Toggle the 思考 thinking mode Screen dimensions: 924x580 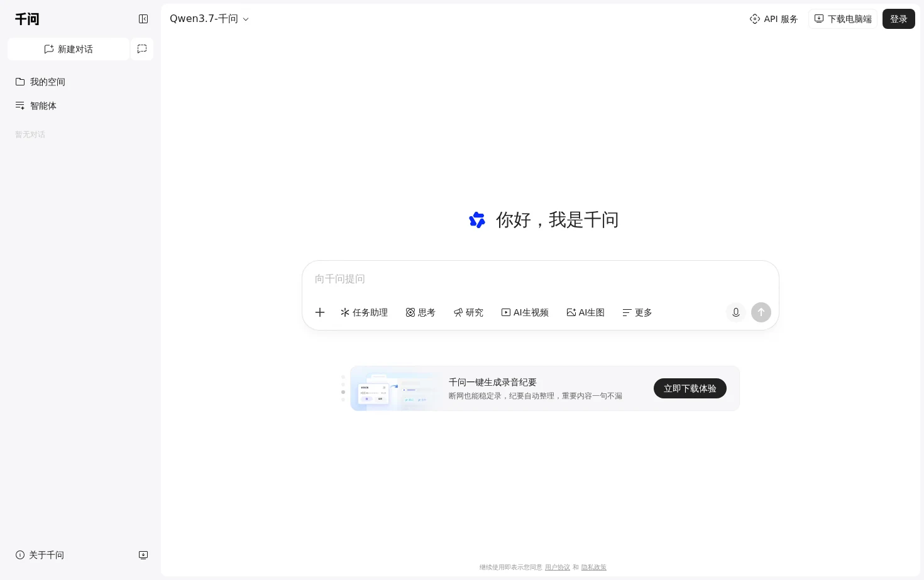coord(421,312)
